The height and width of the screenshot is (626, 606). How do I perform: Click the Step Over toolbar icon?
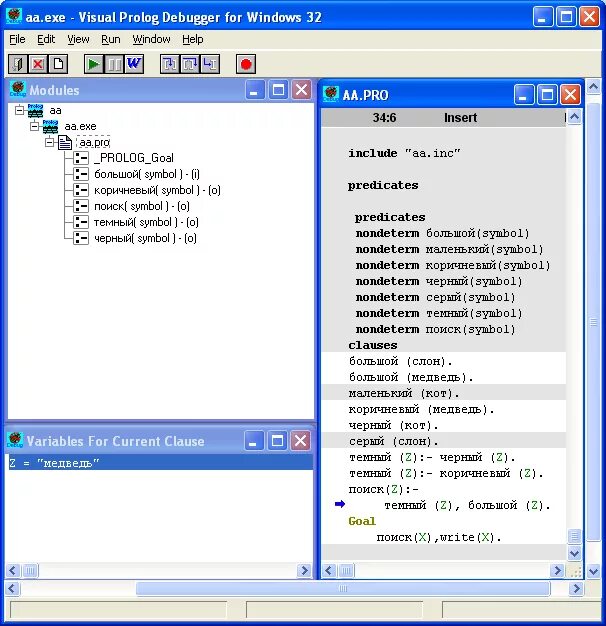pos(190,64)
